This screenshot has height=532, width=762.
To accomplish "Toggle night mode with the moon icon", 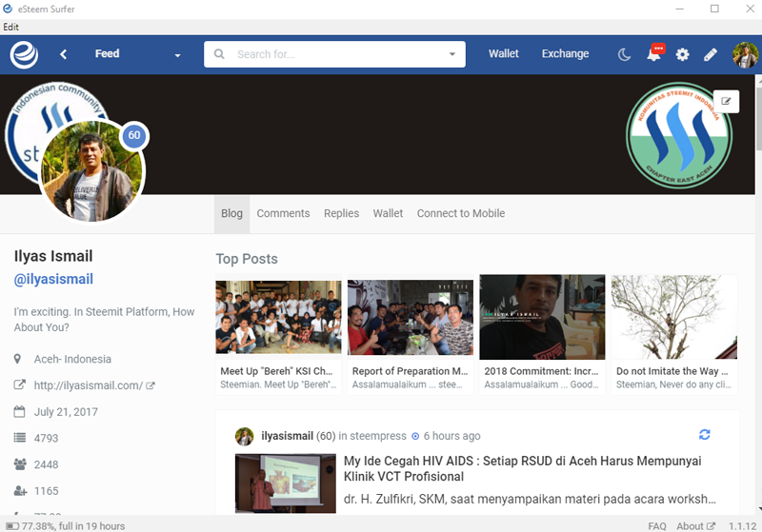I will click(624, 54).
